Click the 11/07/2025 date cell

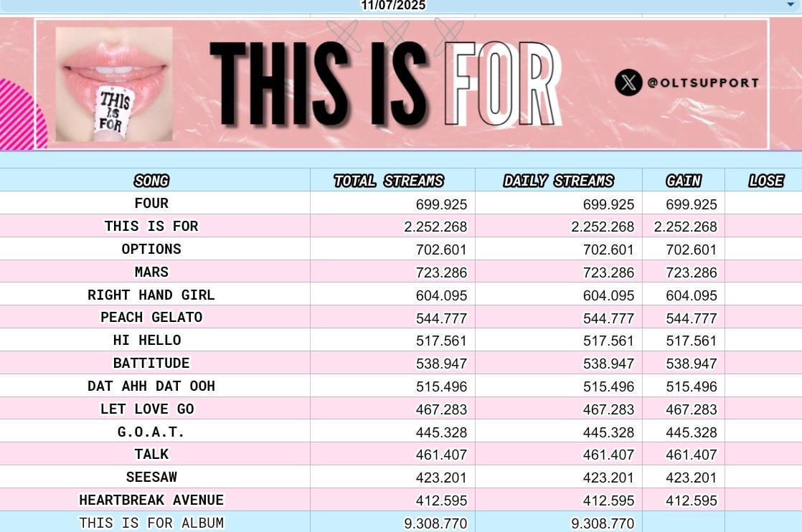[x=393, y=6]
